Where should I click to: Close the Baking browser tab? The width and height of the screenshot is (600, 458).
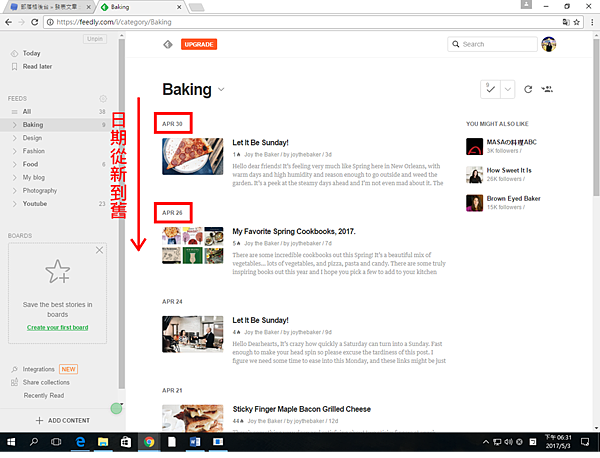(x=179, y=7)
